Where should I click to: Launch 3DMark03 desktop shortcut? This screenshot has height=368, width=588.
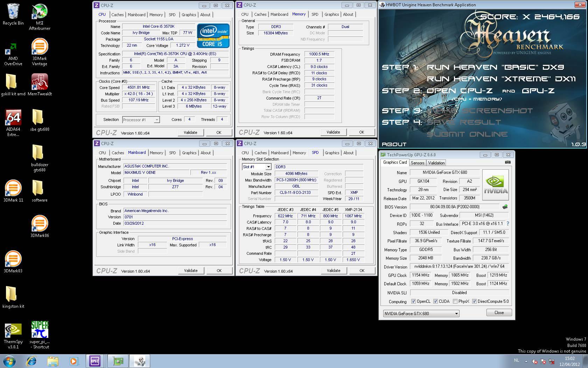(13, 261)
